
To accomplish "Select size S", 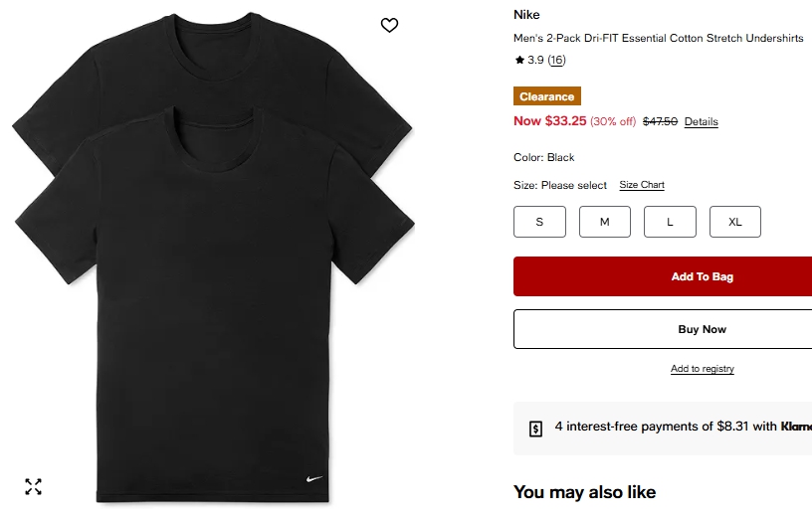I will point(539,222).
